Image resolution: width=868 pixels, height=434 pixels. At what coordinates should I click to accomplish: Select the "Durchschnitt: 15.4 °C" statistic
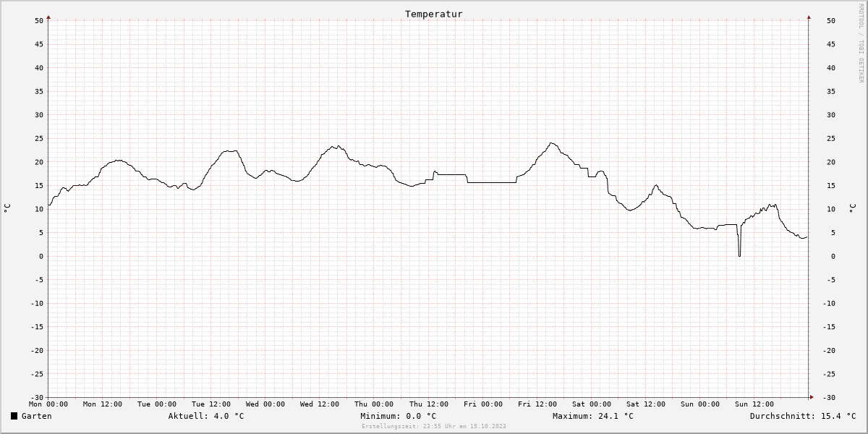(803, 416)
